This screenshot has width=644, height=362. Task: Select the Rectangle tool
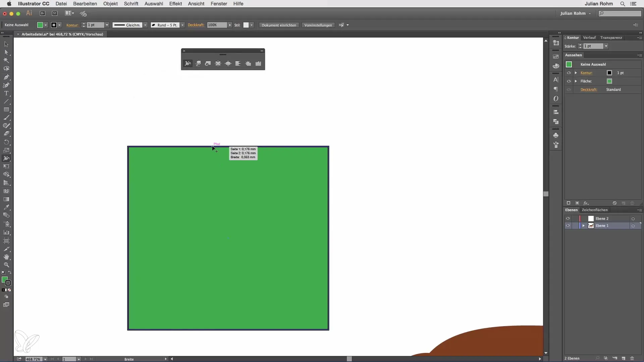(x=6, y=110)
